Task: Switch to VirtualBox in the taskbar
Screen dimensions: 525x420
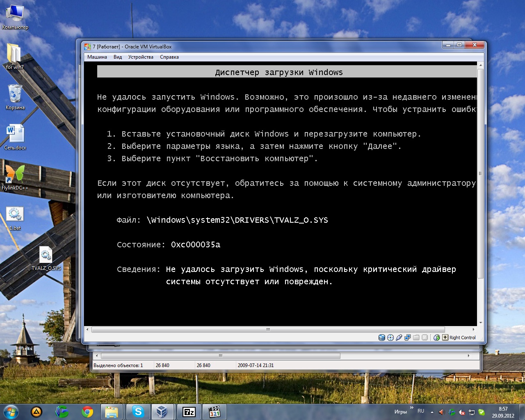Action: click(162, 411)
